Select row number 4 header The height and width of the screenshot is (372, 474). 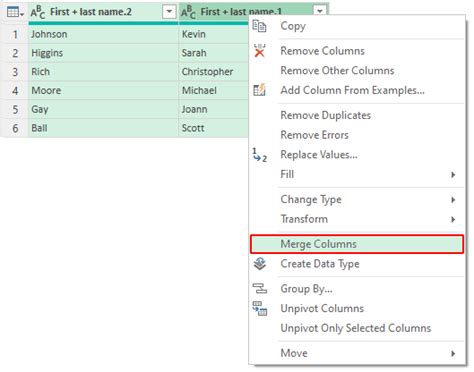(15, 90)
